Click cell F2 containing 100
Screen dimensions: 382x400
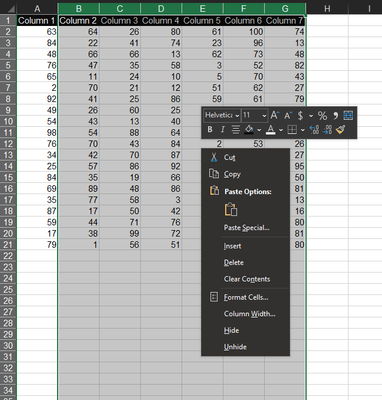(x=244, y=32)
